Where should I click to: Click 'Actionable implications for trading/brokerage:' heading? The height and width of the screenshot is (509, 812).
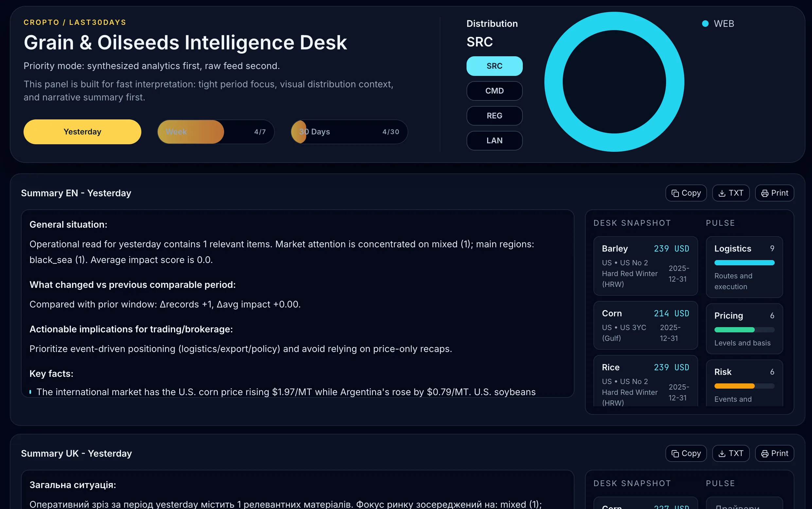131,329
